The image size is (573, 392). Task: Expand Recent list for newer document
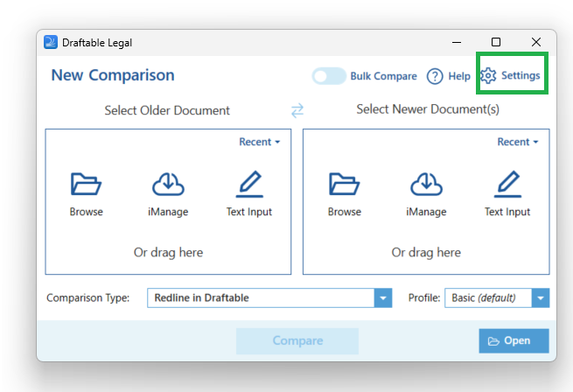(518, 142)
